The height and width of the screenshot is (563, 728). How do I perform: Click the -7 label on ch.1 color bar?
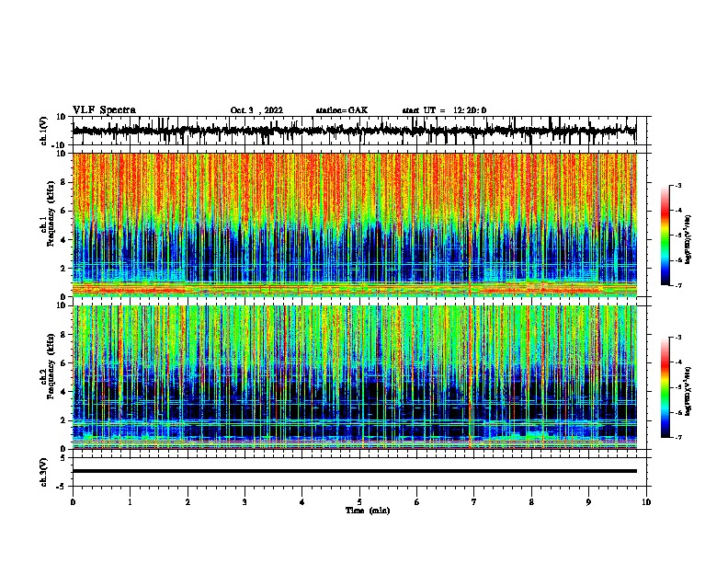tap(677, 285)
